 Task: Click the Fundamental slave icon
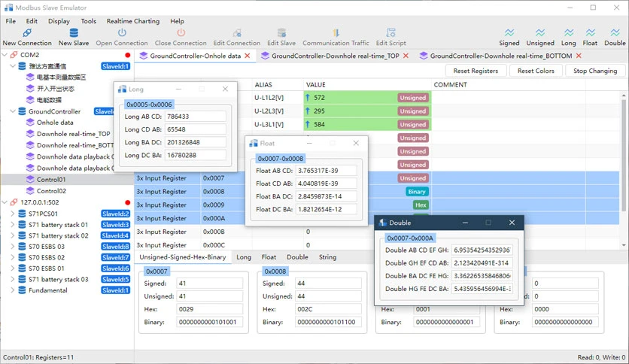(x=23, y=290)
